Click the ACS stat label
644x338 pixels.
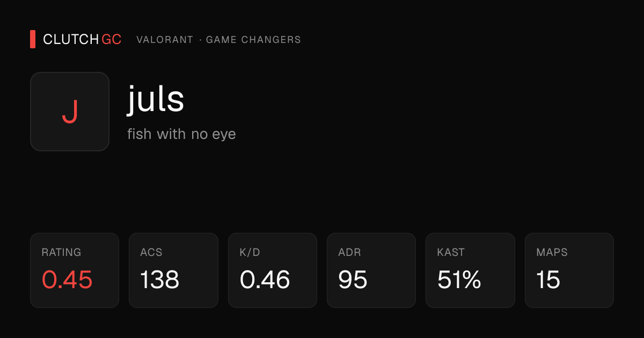pos(151,252)
